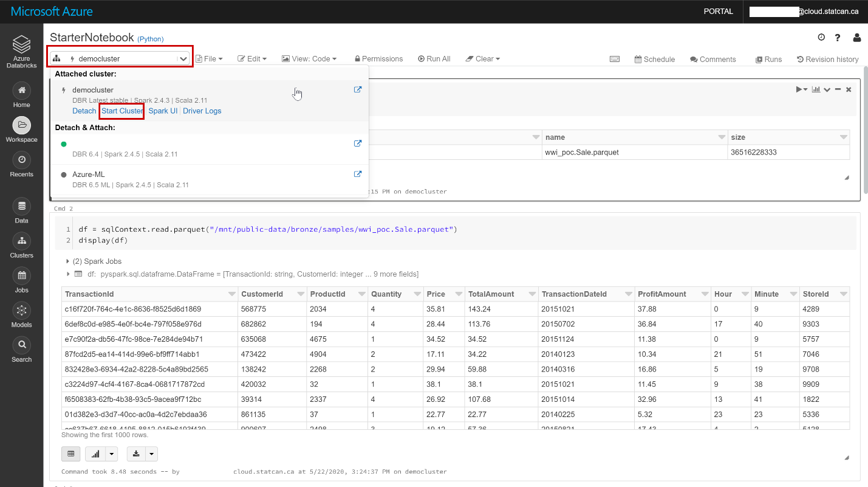Screen dimensions: 868x487
Task: Open the Comments panel
Action: click(x=713, y=60)
